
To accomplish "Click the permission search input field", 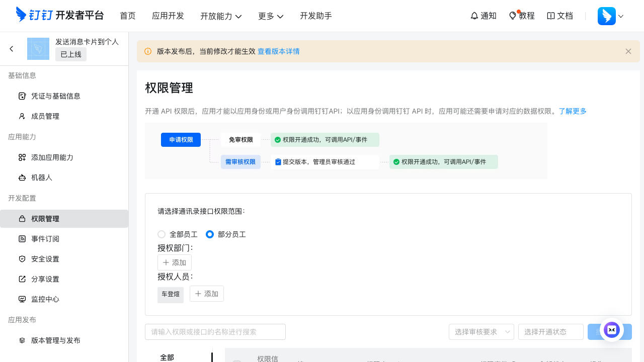I will point(215,332).
